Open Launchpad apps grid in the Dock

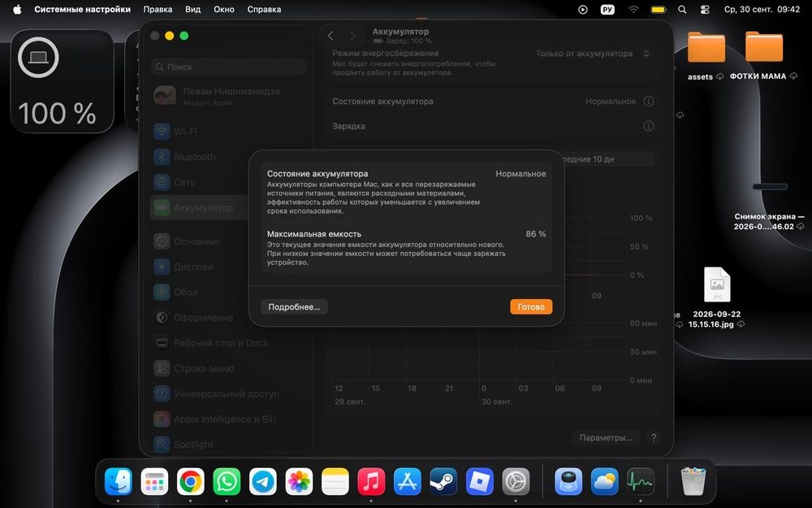point(154,481)
